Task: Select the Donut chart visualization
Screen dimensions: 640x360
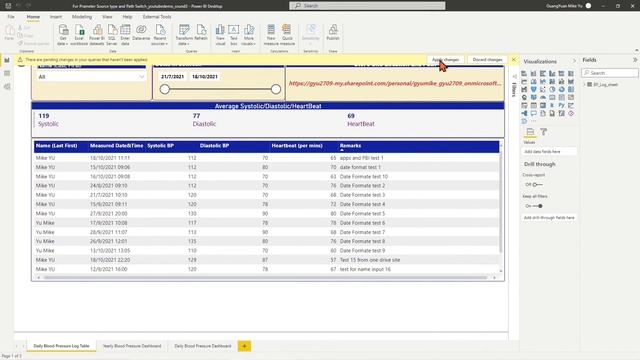Action: [562, 89]
